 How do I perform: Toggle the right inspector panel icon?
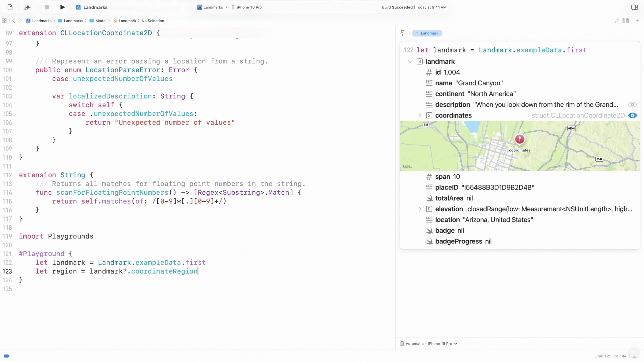pos(635,7)
